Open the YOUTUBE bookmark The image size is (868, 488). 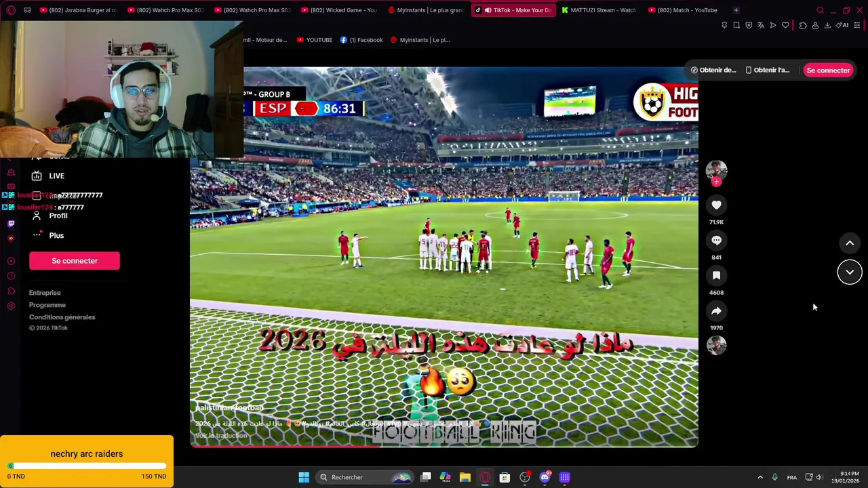tap(314, 40)
